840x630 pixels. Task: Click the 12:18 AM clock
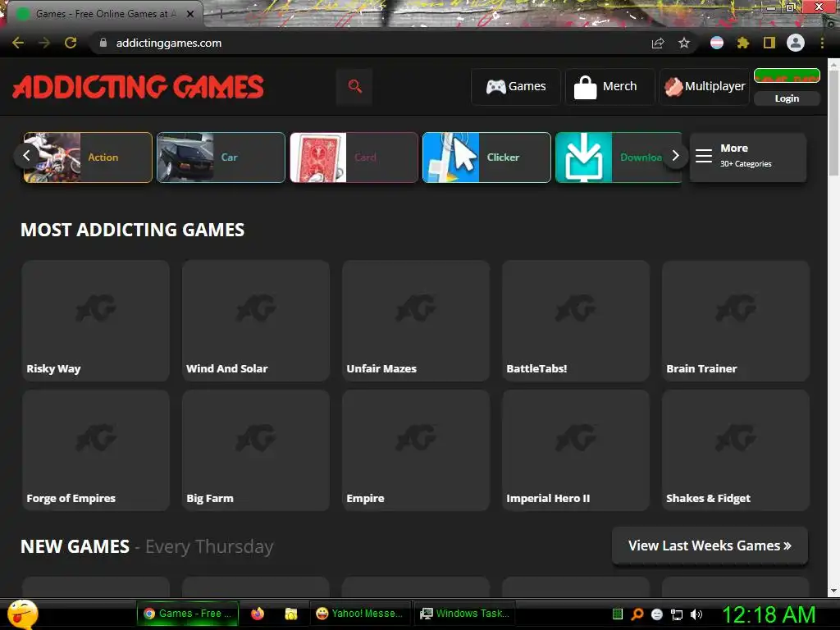click(769, 614)
